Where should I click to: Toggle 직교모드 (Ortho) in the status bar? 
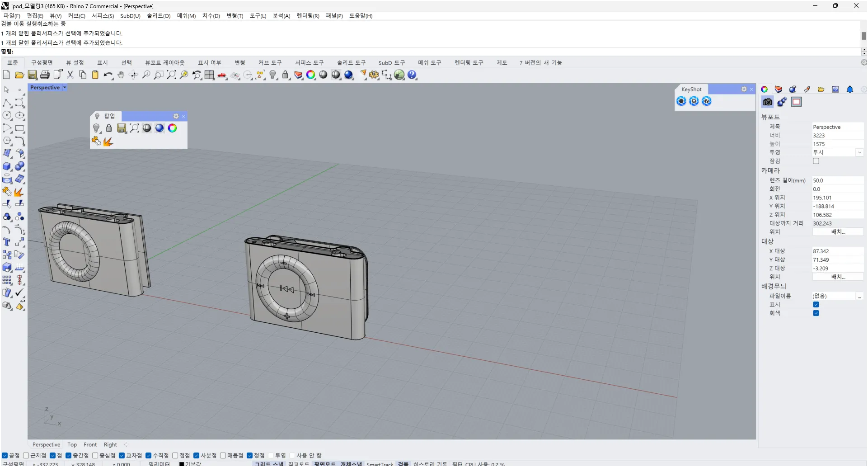(299, 464)
